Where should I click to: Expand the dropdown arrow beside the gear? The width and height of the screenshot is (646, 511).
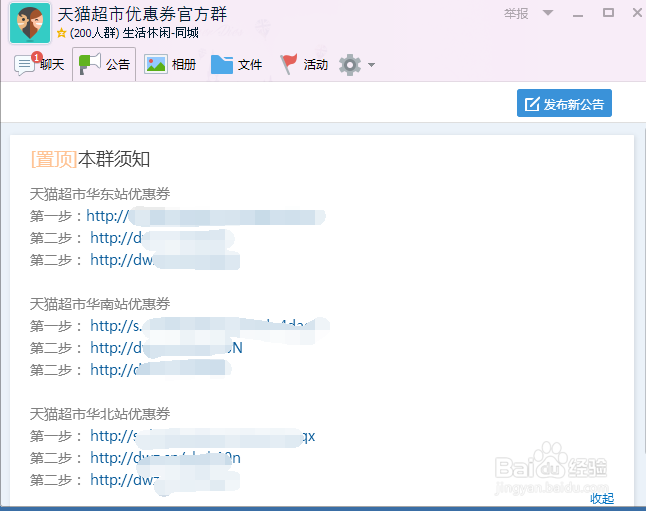tap(371, 65)
